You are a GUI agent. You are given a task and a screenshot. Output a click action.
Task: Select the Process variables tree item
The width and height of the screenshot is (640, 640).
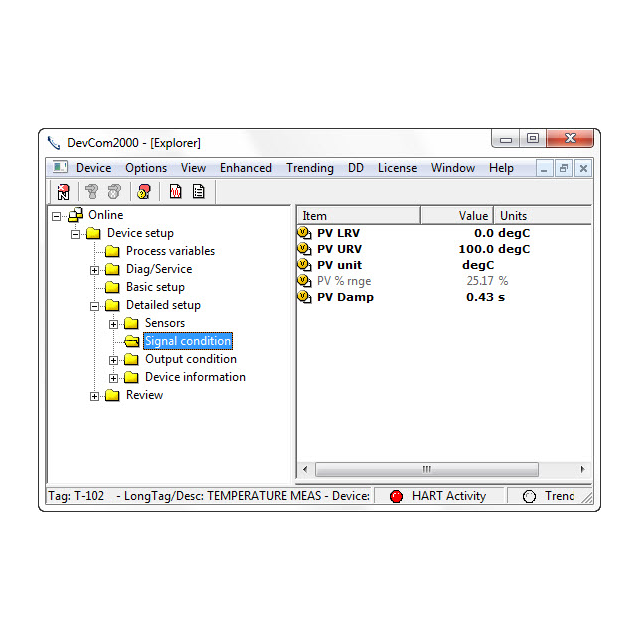tap(171, 251)
